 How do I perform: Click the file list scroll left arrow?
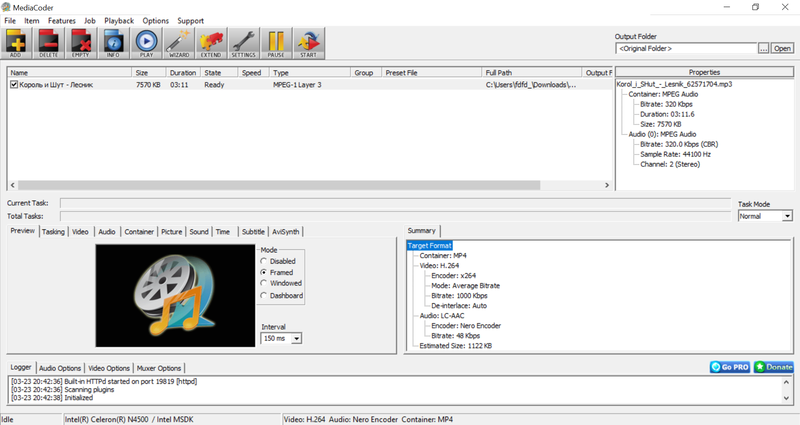13,185
